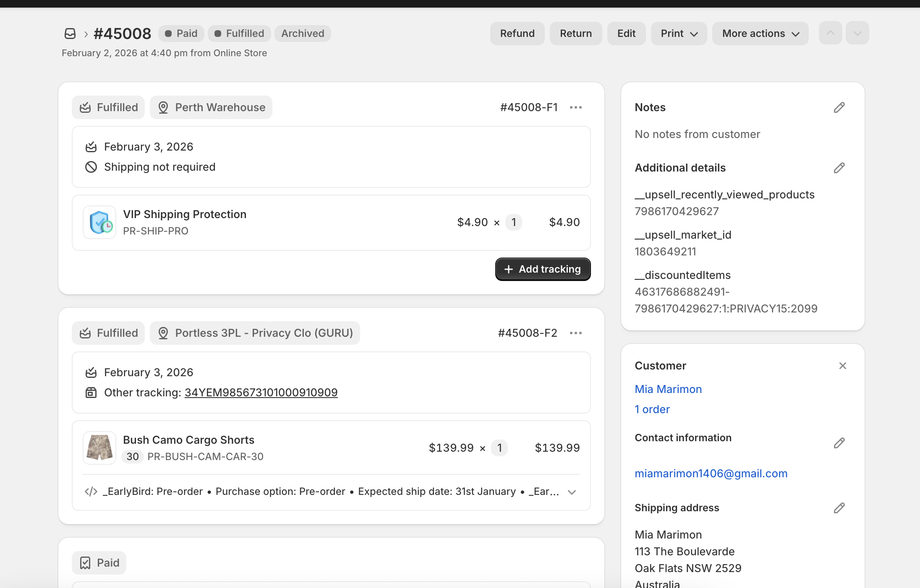Expand the Bush Camo line item properties
The width and height of the screenshot is (920, 588).
tap(572, 492)
